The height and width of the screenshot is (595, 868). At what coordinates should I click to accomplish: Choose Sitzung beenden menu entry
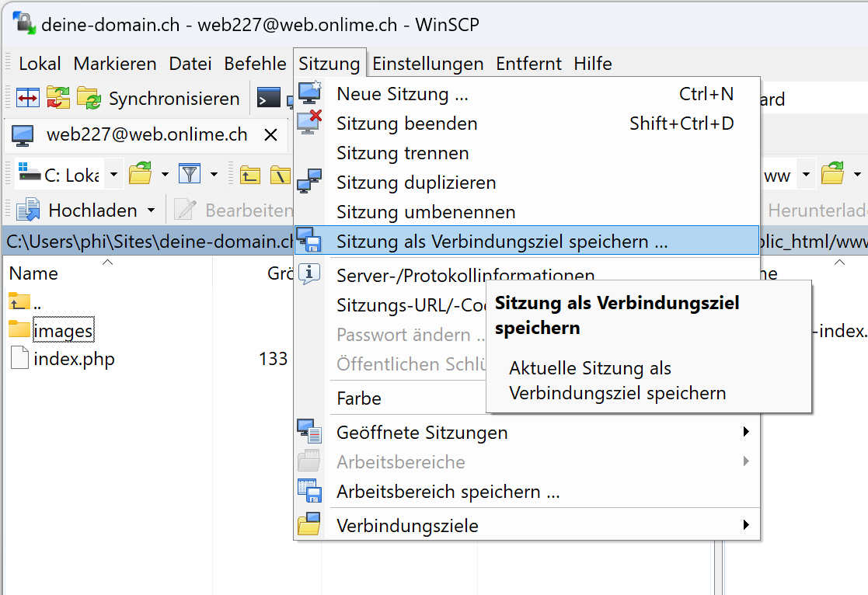click(526, 124)
